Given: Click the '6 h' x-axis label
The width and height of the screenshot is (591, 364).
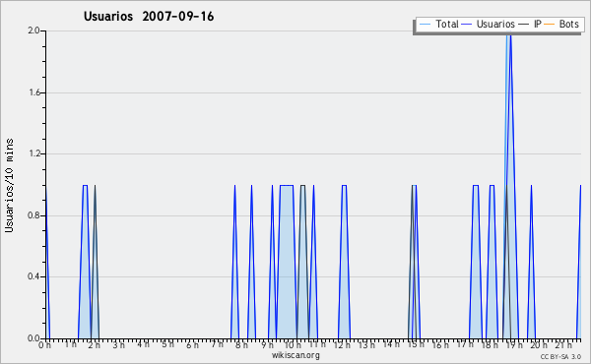Looking at the screenshot, I should (192, 344).
